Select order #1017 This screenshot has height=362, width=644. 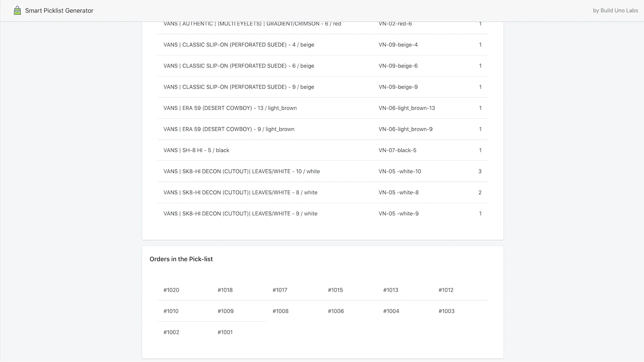pos(280,290)
